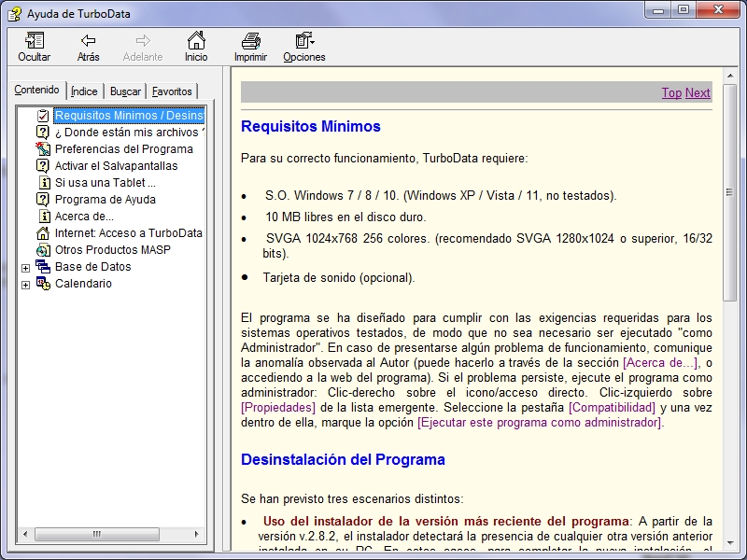Select Activar el Salvapantallas topic
Viewport: 747px width, 560px height.
click(x=116, y=166)
